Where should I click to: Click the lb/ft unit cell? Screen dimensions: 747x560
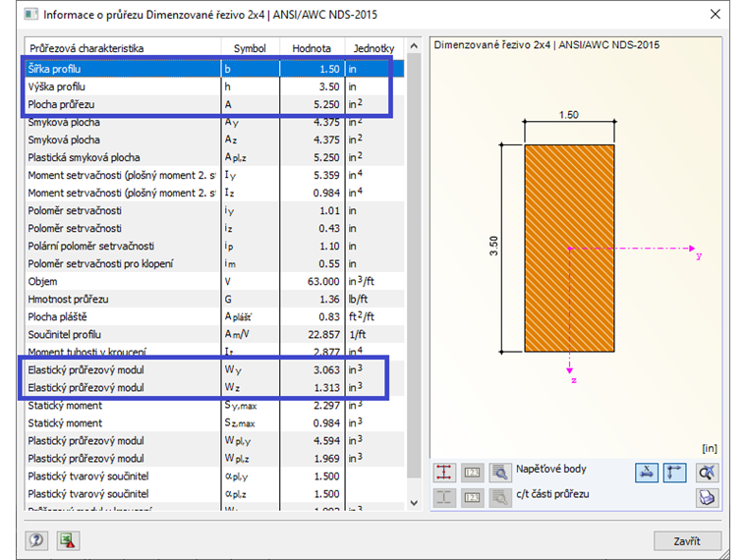373,299
